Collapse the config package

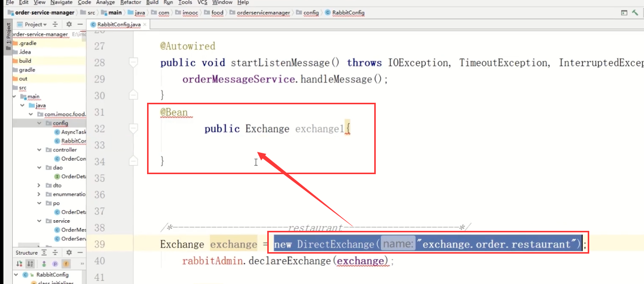pyautogui.click(x=40, y=123)
